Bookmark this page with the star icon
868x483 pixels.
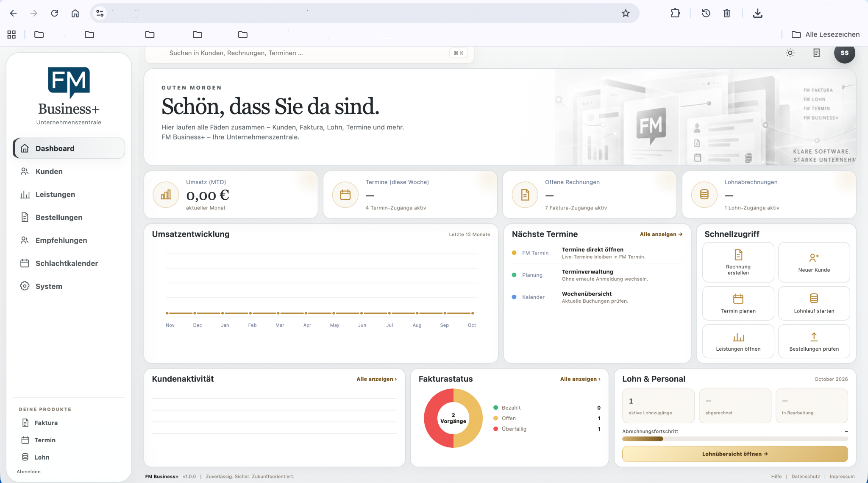coord(626,13)
